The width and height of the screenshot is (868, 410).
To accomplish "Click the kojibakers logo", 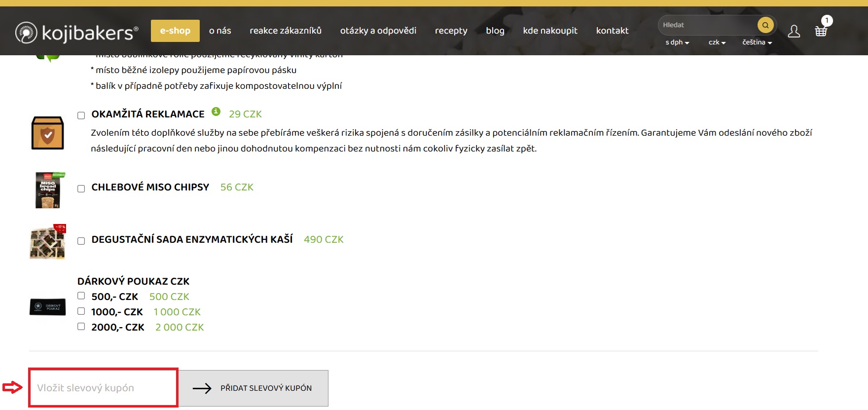I will coord(76,33).
